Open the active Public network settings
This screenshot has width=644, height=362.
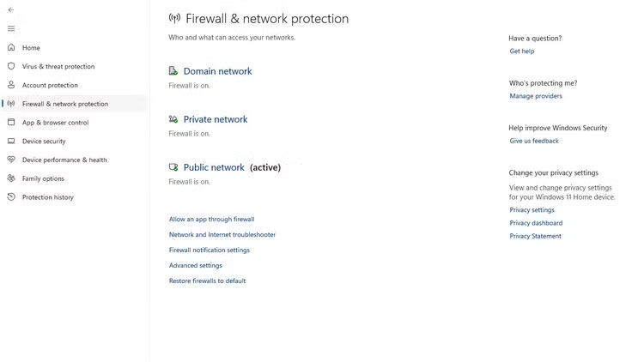(x=214, y=167)
